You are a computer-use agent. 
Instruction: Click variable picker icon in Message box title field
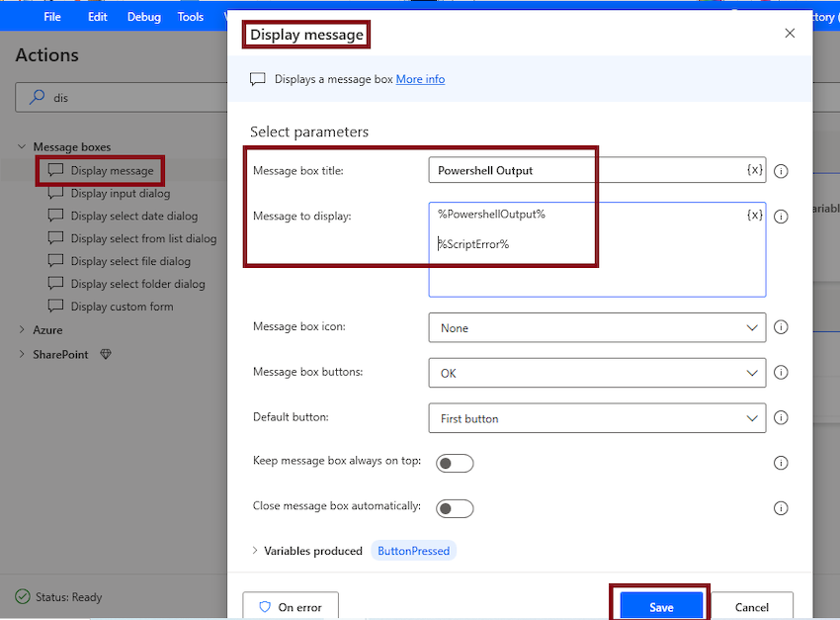pyautogui.click(x=754, y=170)
